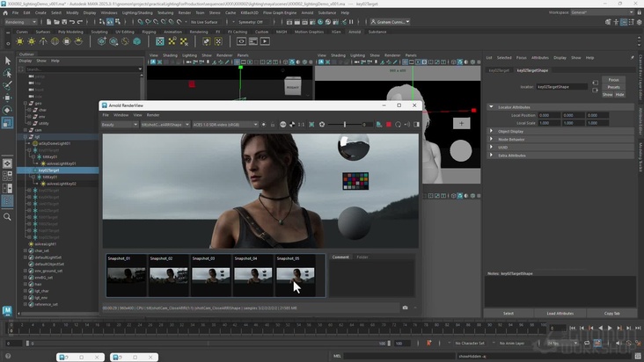Select the Select tool arrow in toolbox

tap(7, 61)
